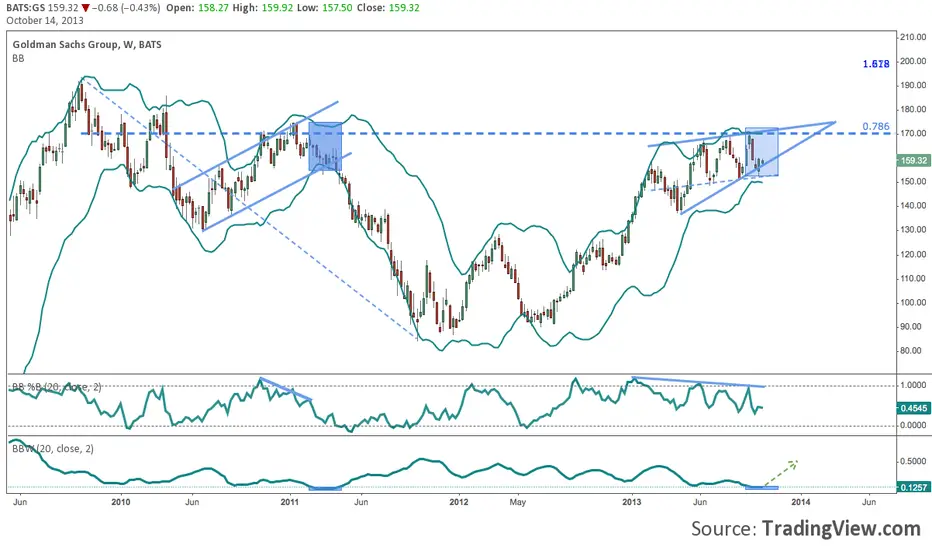The height and width of the screenshot is (550, 932).
Task: Click the 110.00 price axis label
Action: tap(913, 278)
